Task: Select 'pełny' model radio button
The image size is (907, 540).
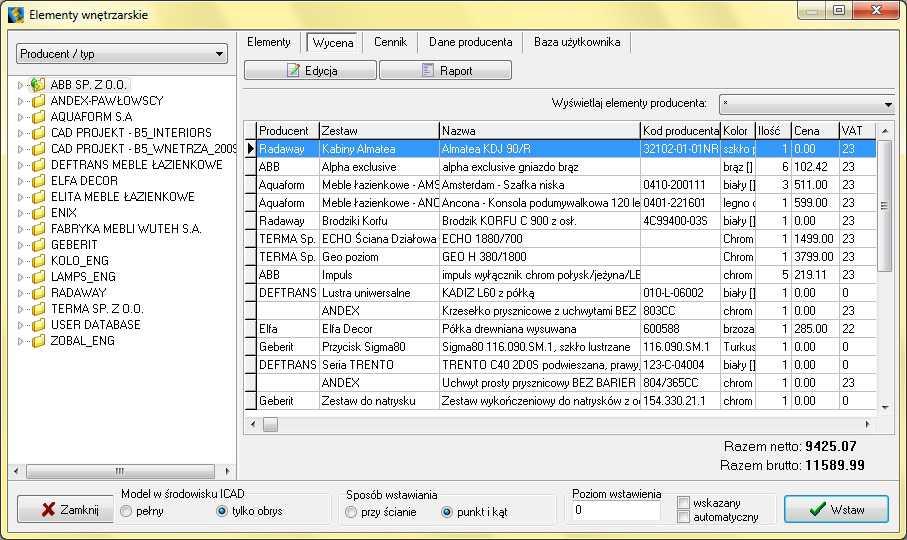Action: coord(126,512)
